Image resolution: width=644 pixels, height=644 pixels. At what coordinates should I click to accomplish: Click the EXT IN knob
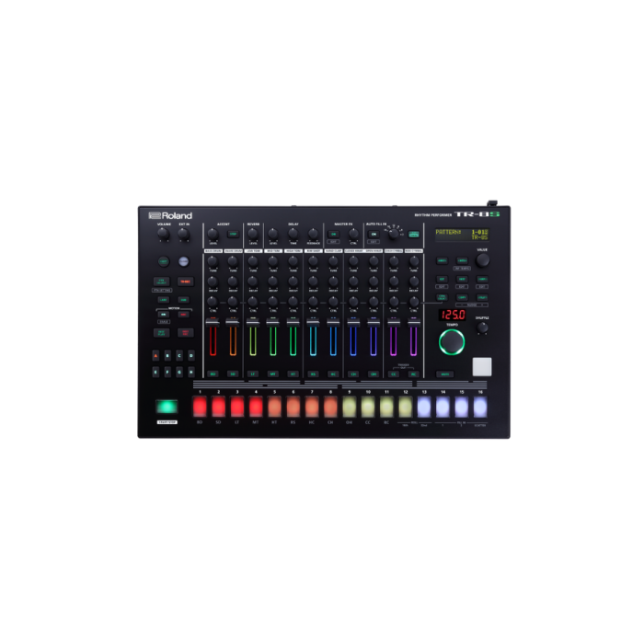point(184,234)
